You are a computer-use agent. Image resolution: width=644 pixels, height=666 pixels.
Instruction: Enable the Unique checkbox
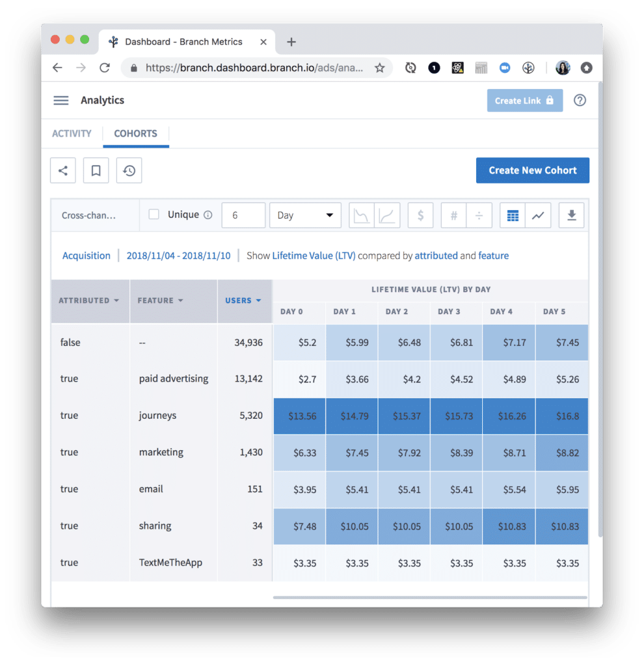[x=154, y=215]
